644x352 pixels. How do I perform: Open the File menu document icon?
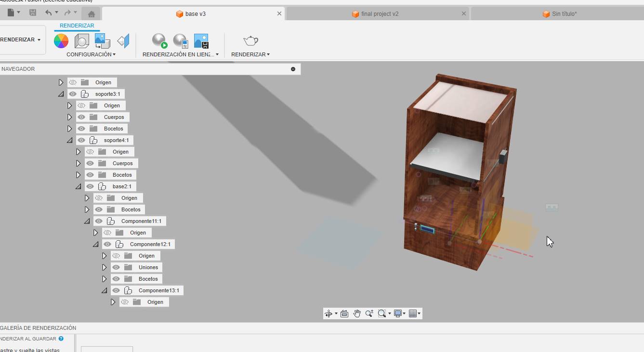[x=11, y=13]
